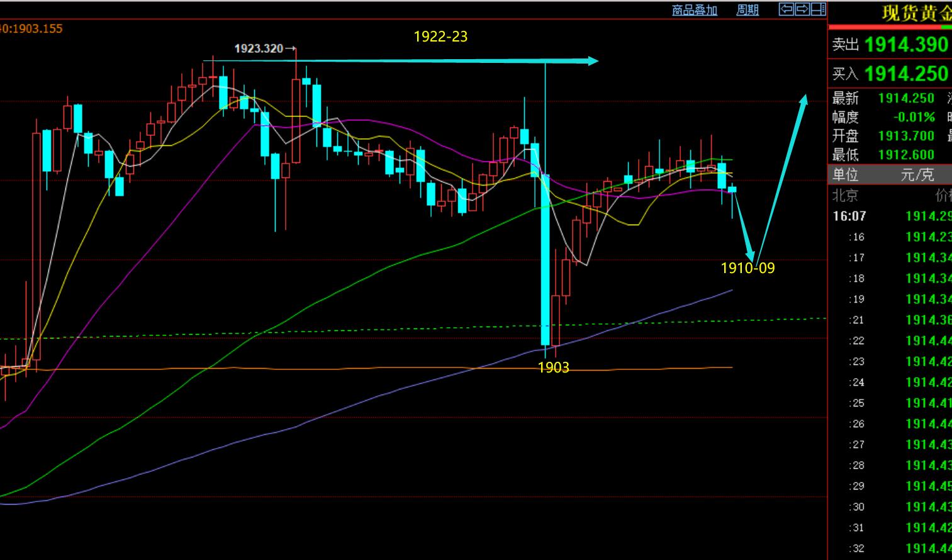
Task: Select the 1903 low annotation label
Action: coord(553,367)
